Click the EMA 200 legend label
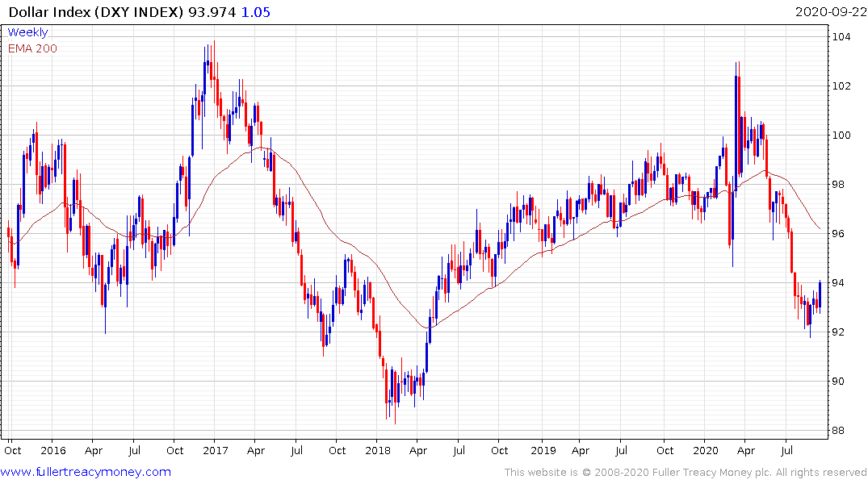868x484 pixels. [x=32, y=48]
